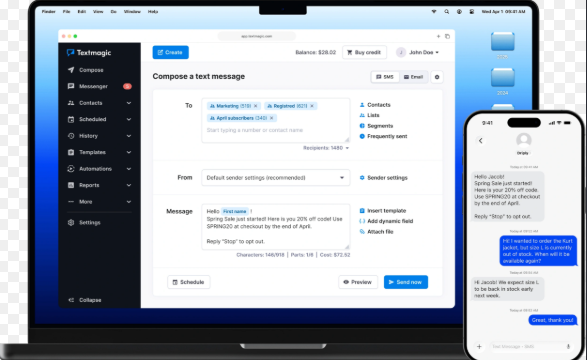The height and width of the screenshot is (360, 587).
Task: Open the Window menu in menu bar
Action: [x=132, y=12]
